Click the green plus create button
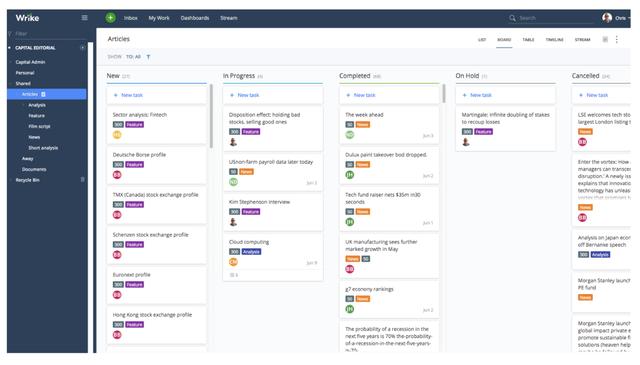 coord(110,18)
